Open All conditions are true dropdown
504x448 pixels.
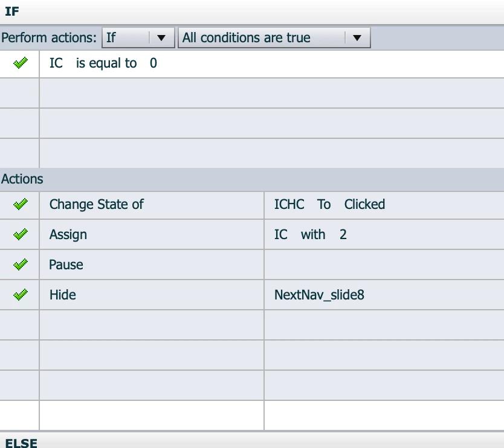pos(274,38)
